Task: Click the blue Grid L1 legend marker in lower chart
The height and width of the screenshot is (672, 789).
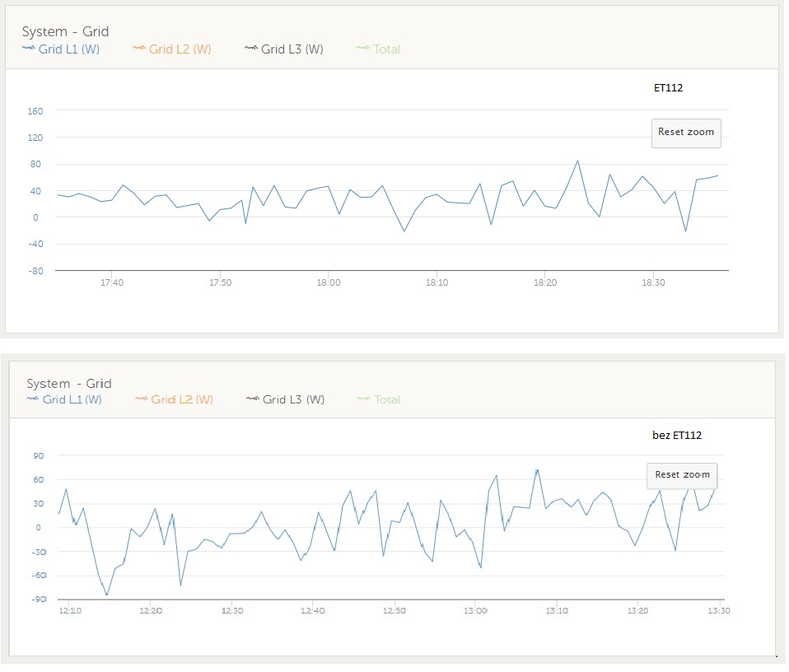Action: (x=33, y=399)
